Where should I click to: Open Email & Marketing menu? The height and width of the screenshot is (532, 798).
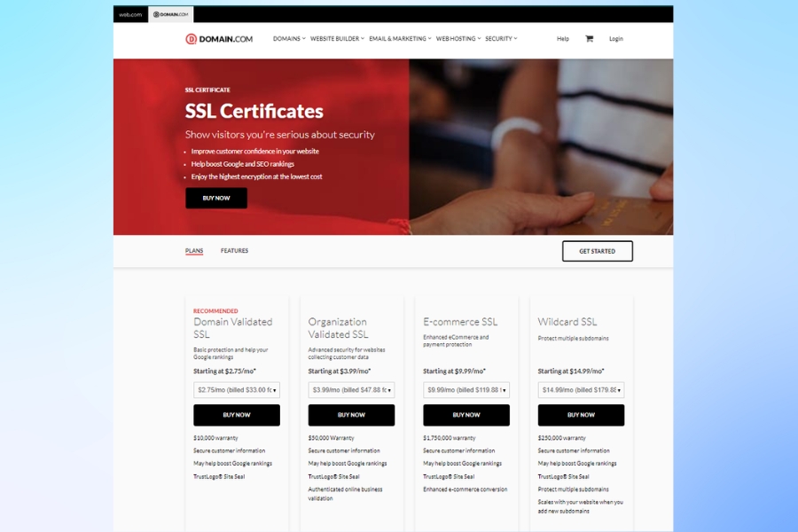point(400,39)
